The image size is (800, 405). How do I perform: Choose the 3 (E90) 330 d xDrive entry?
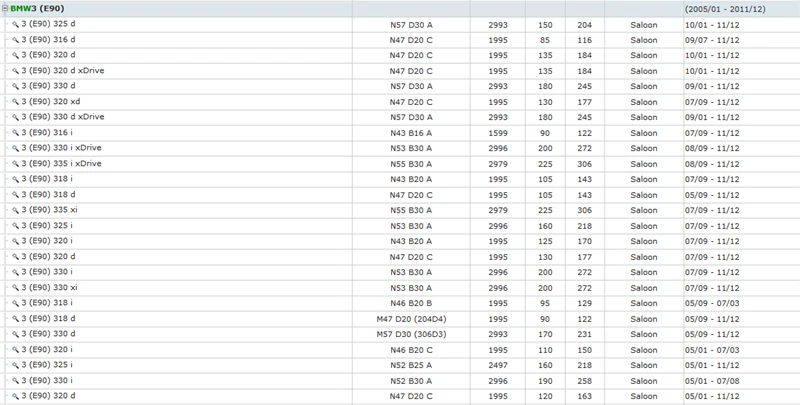coord(63,117)
